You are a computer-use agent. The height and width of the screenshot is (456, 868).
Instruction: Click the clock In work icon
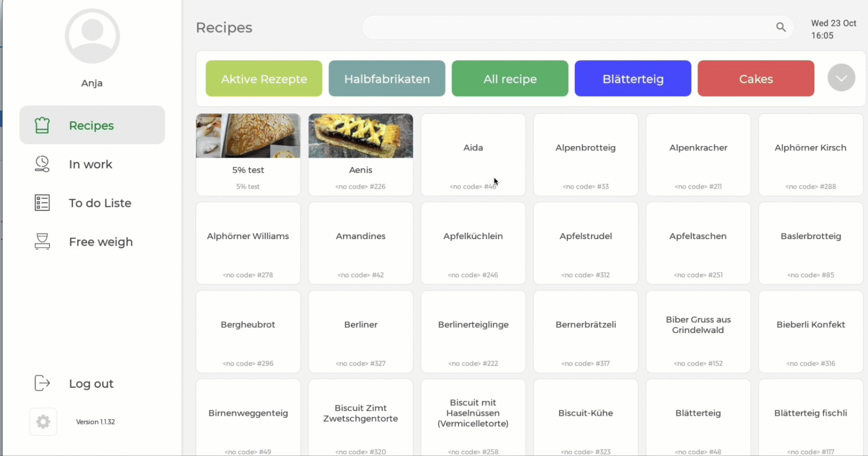42,164
